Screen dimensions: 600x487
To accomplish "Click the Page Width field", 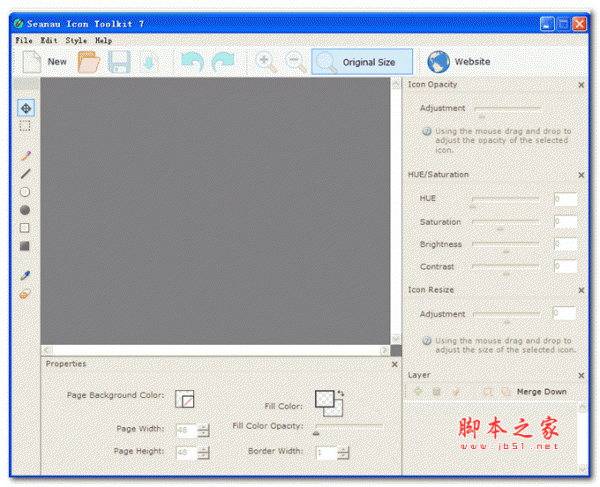I will [x=186, y=430].
